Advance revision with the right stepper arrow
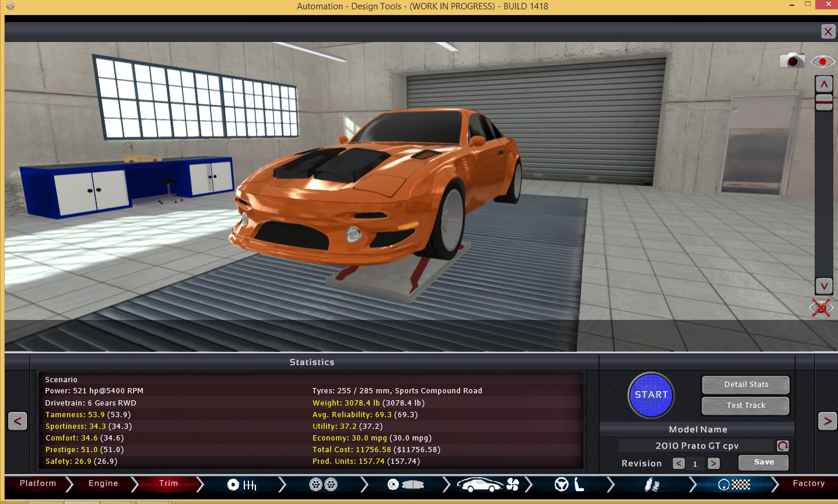838x504 pixels. click(x=714, y=463)
